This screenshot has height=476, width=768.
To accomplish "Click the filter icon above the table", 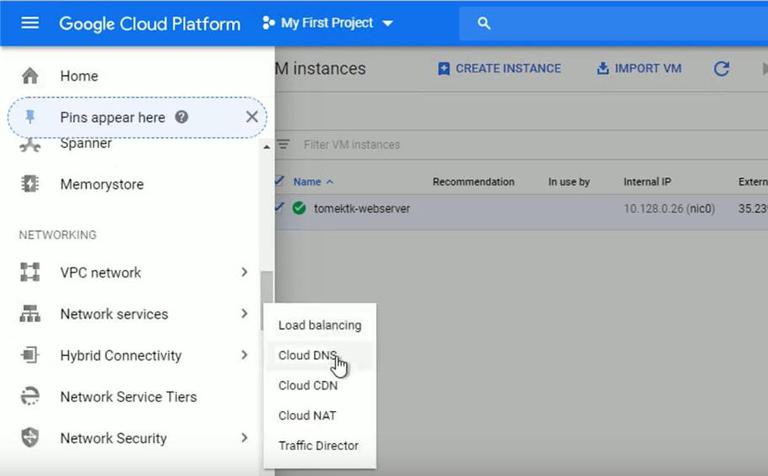I will (x=283, y=144).
